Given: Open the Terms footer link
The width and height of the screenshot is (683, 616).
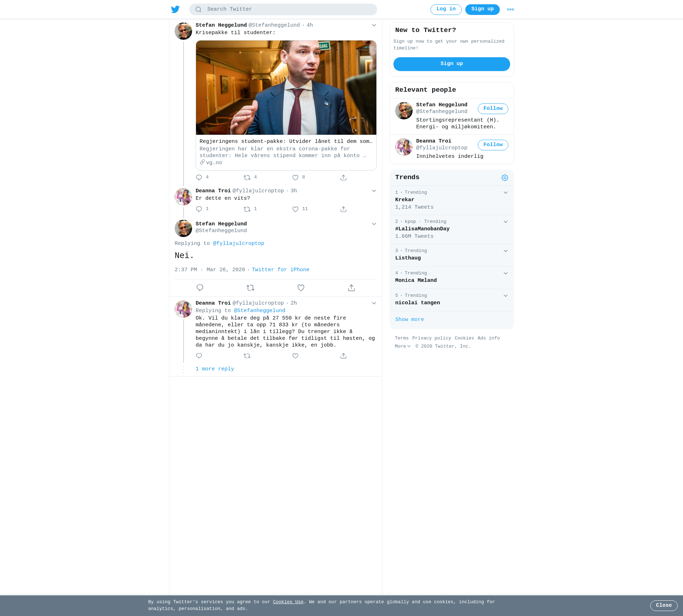Looking at the screenshot, I should click(402, 338).
